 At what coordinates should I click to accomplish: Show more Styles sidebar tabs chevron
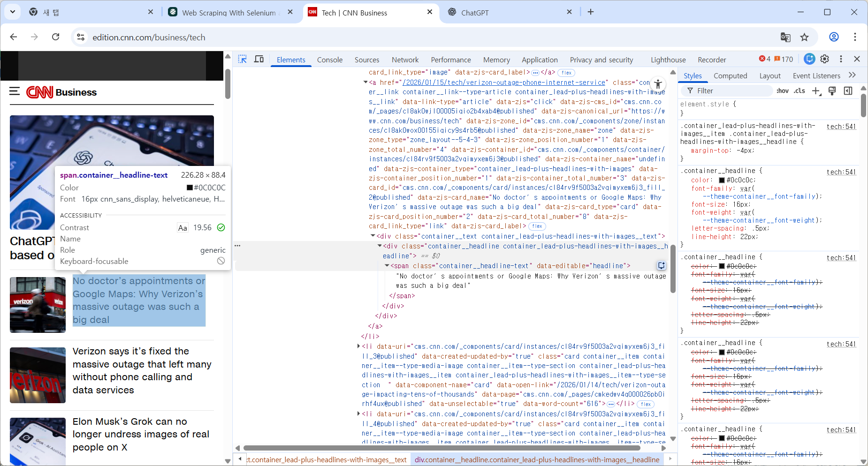point(853,75)
